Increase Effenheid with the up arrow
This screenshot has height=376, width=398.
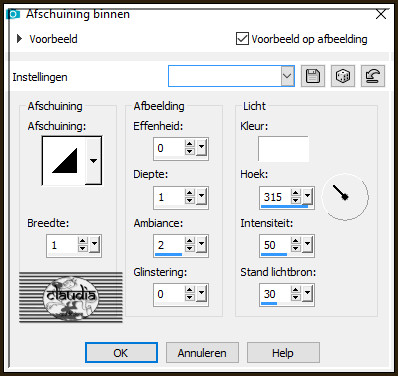(x=190, y=144)
